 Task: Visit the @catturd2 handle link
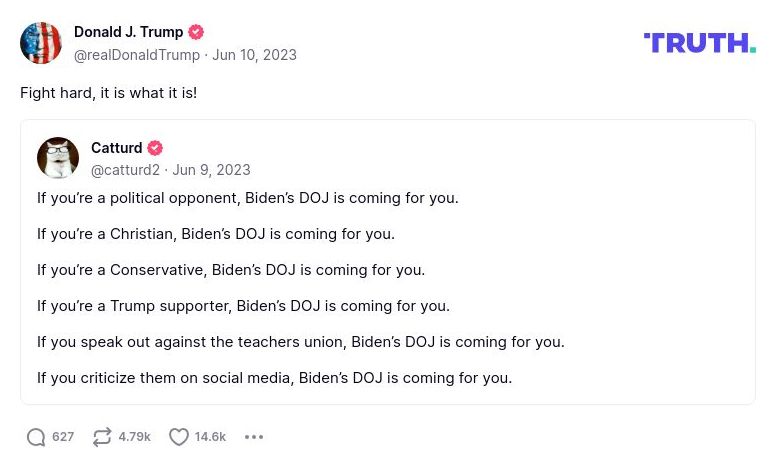click(x=125, y=170)
